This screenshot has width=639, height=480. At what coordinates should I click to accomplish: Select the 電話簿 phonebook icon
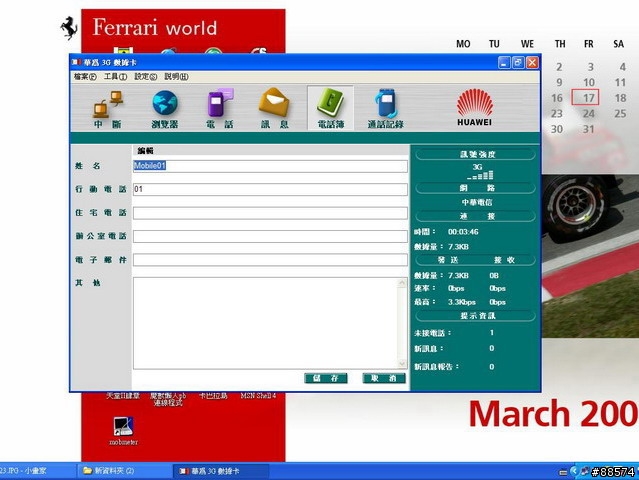pyautogui.click(x=331, y=108)
